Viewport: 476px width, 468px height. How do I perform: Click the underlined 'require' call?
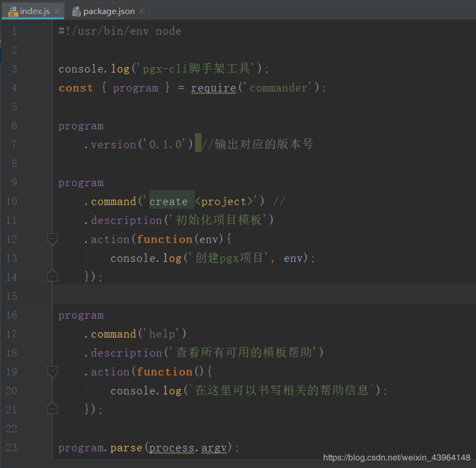coord(214,88)
